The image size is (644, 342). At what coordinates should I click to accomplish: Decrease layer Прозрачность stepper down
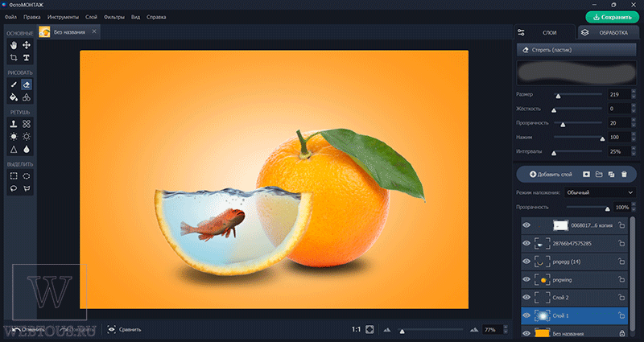634,210
